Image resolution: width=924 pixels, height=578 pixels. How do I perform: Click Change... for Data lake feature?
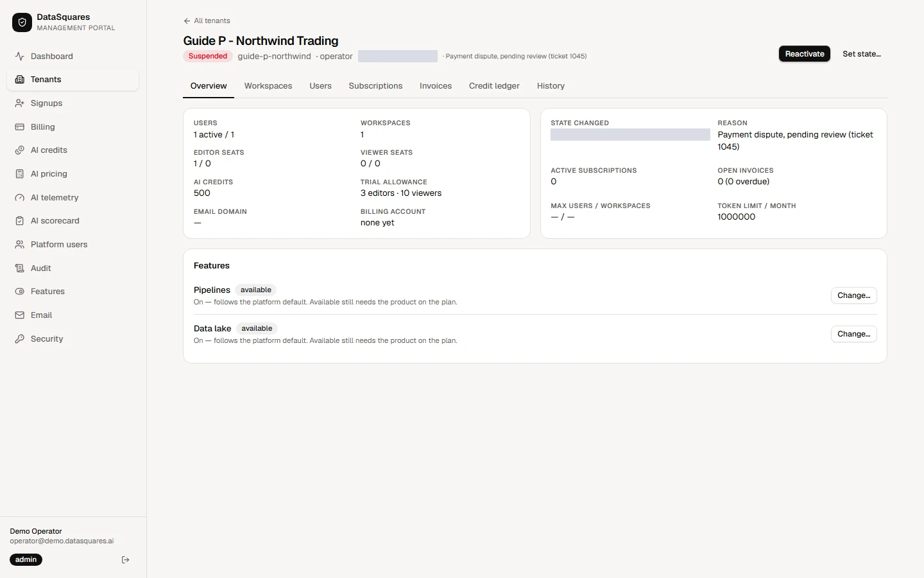(x=854, y=334)
